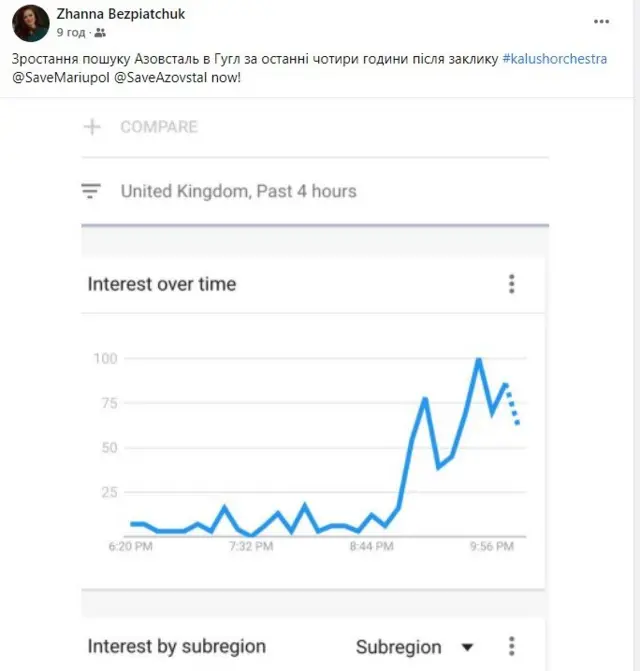Select the Subregion dropdown label
The height and width of the screenshot is (671, 640).
coord(400,646)
